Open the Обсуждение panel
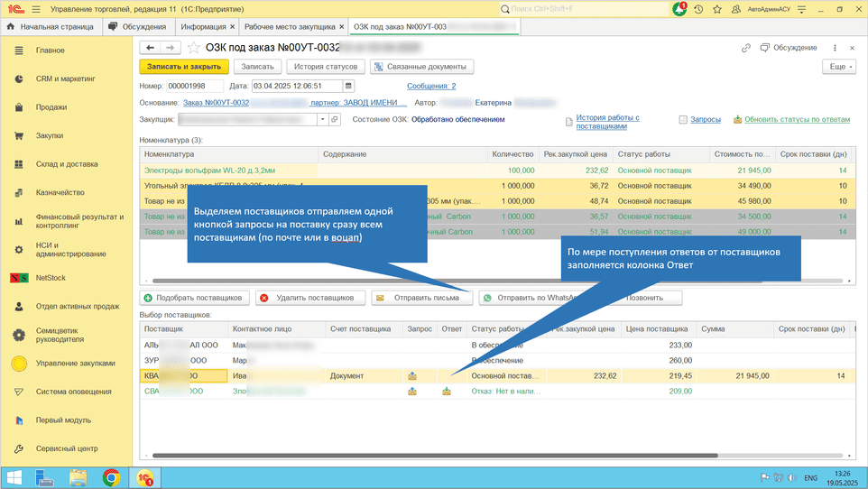The width and height of the screenshot is (868, 489). pos(789,48)
